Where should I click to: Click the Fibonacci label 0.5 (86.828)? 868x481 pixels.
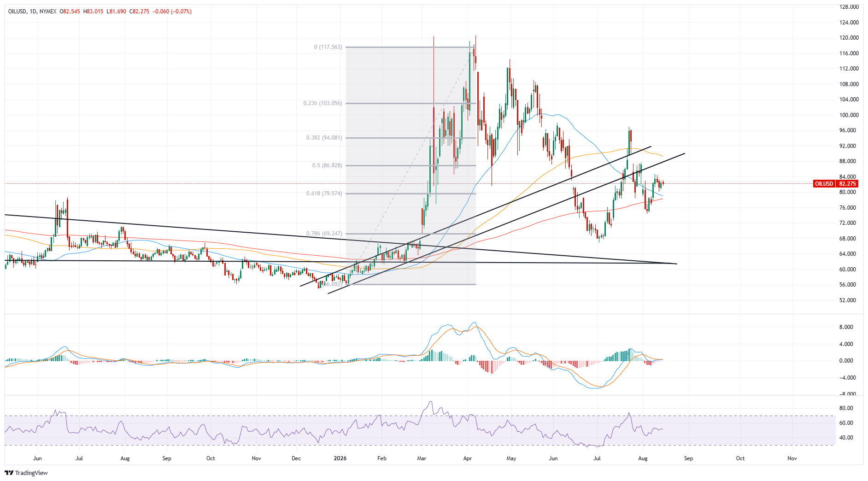327,165
